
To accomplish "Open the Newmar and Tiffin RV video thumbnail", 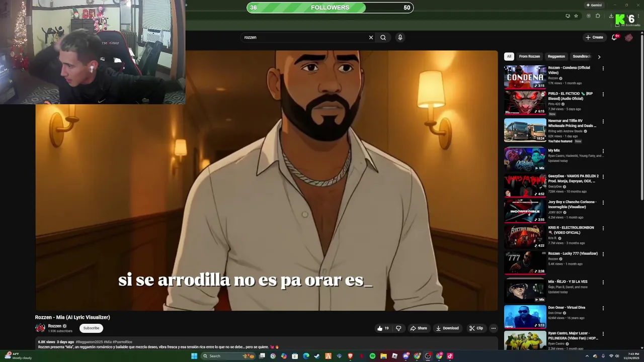I will click(525, 130).
